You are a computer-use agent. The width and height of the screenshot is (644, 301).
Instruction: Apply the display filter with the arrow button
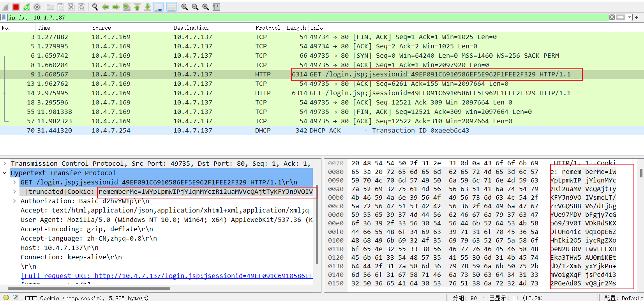click(x=621, y=17)
